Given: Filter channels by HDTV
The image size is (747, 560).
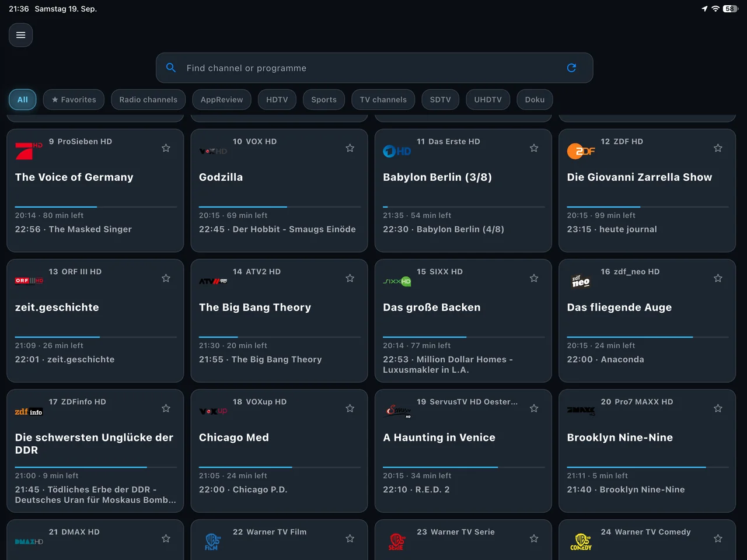Looking at the screenshot, I should 277,100.
